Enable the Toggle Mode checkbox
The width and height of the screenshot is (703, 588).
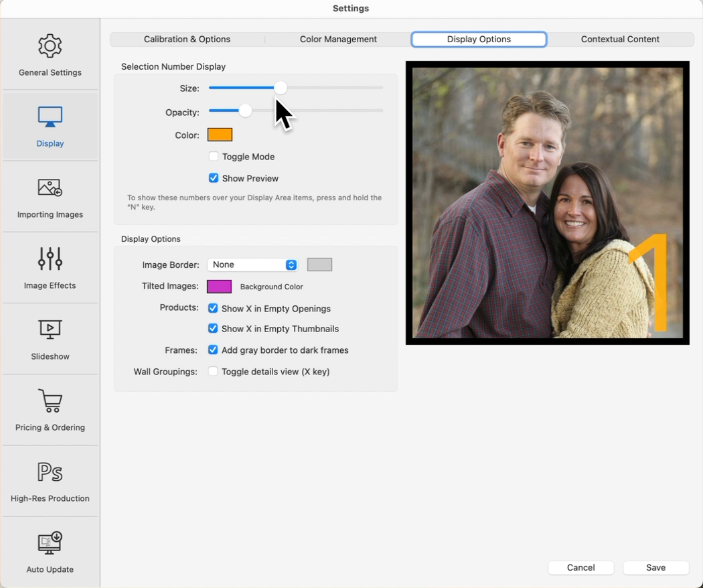[x=214, y=157]
